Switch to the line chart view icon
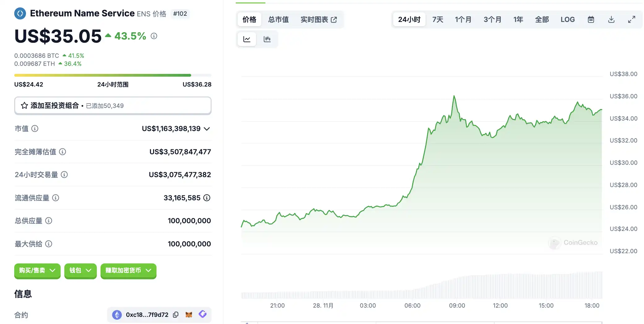The height and width of the screenshot is (324, 644). (x=247, y=39)
